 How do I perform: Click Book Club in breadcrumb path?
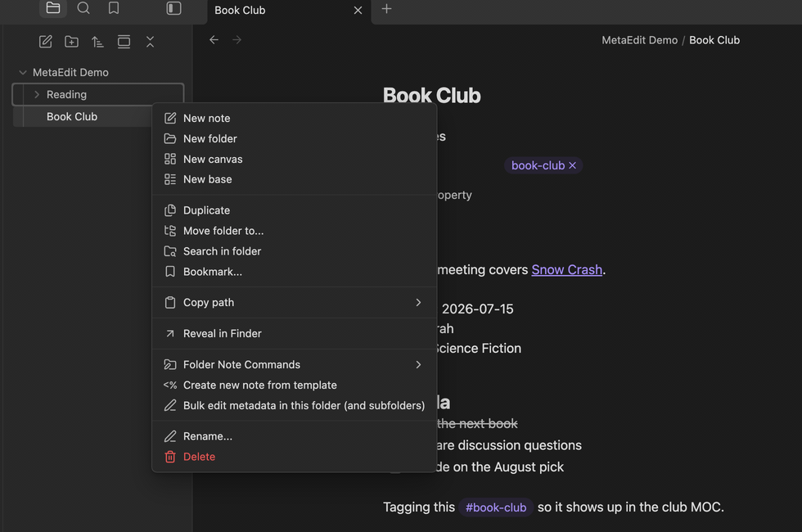pos(714,40)
